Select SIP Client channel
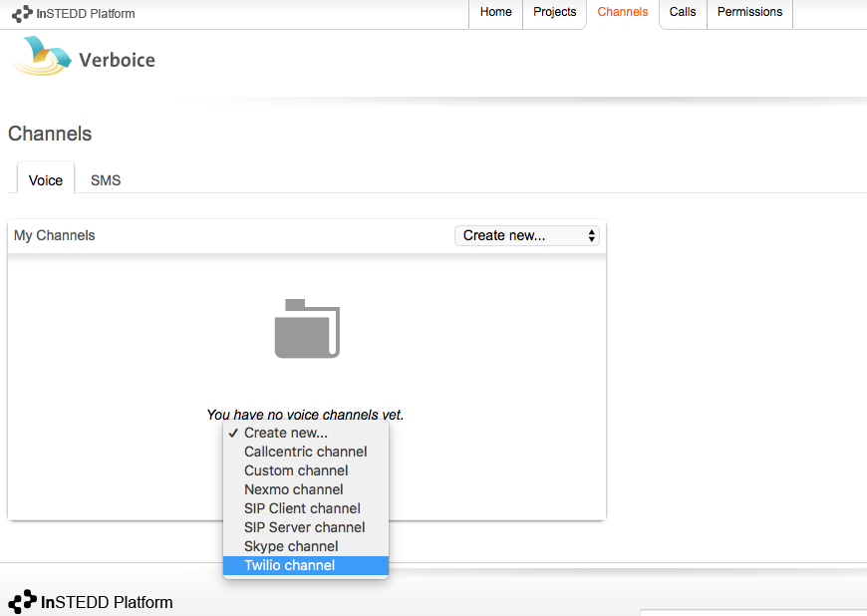Viewport: 867px width, 616px height. [306, 508]
